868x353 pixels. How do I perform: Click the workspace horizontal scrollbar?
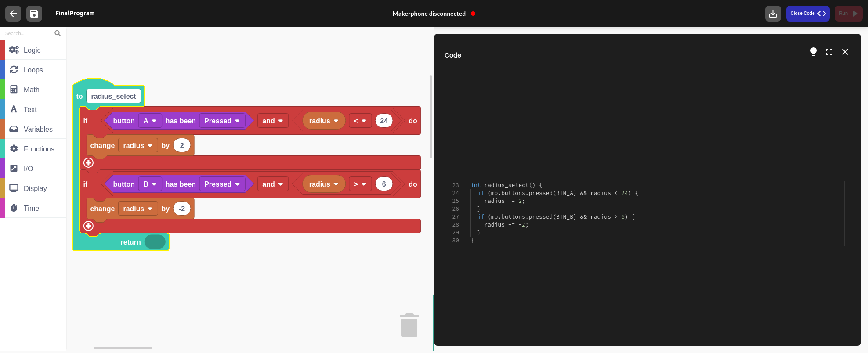pyautogui.click(x=123, y=348)
